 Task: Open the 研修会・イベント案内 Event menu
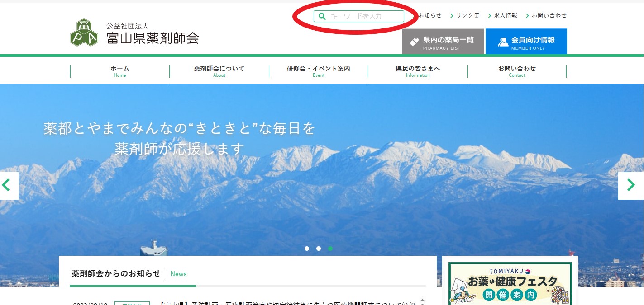pos(319,71)
